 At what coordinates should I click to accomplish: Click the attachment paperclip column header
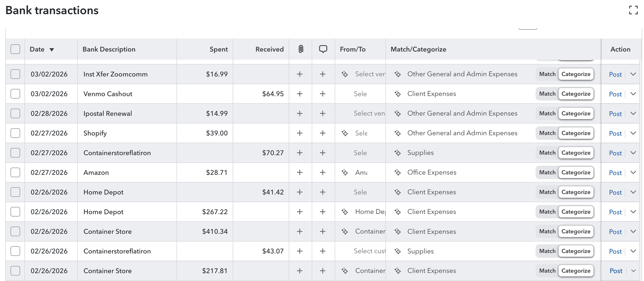point(301,49)
